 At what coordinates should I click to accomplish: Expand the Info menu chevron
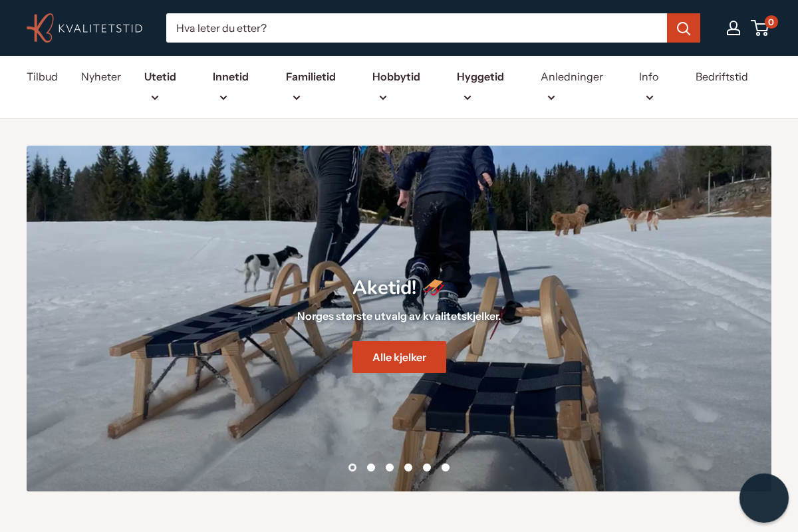pos(649,98)
